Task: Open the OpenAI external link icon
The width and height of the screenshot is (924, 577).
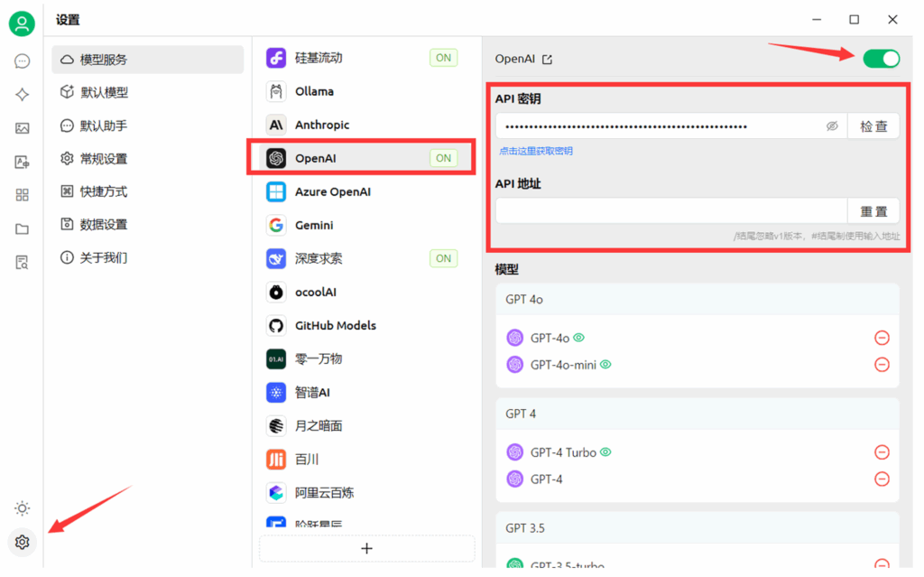Action: 547,60
